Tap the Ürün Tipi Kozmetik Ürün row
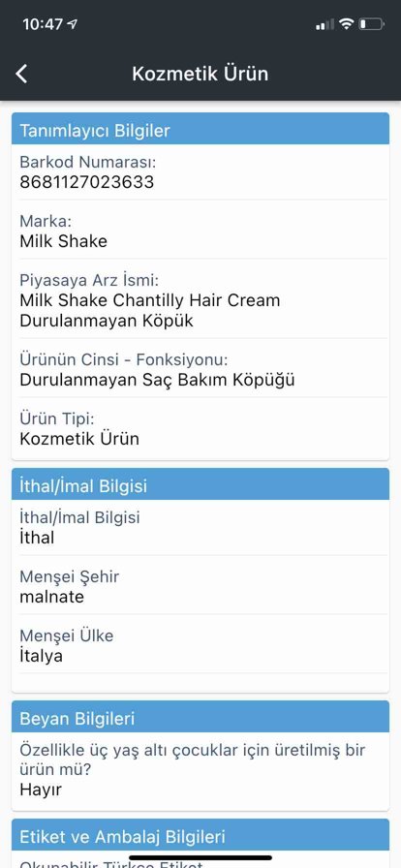Image resolution: width=401 pixels, height=868 pixels. (x=200, y=428)
